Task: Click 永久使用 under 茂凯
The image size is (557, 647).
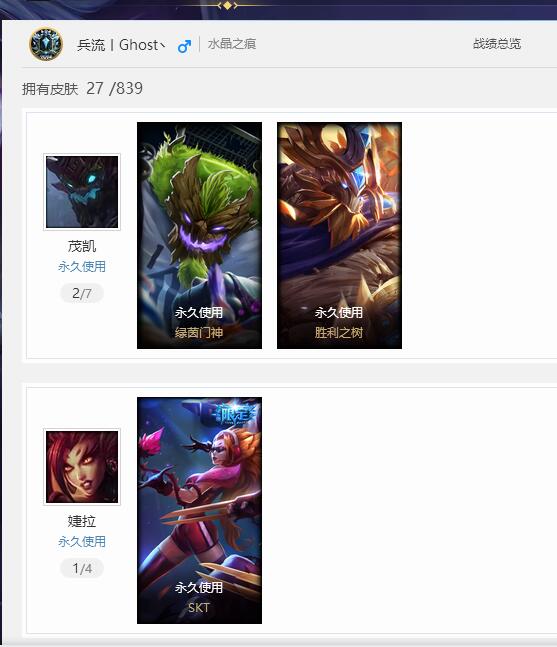Action: pyautogui.click(x=82, y=267)
